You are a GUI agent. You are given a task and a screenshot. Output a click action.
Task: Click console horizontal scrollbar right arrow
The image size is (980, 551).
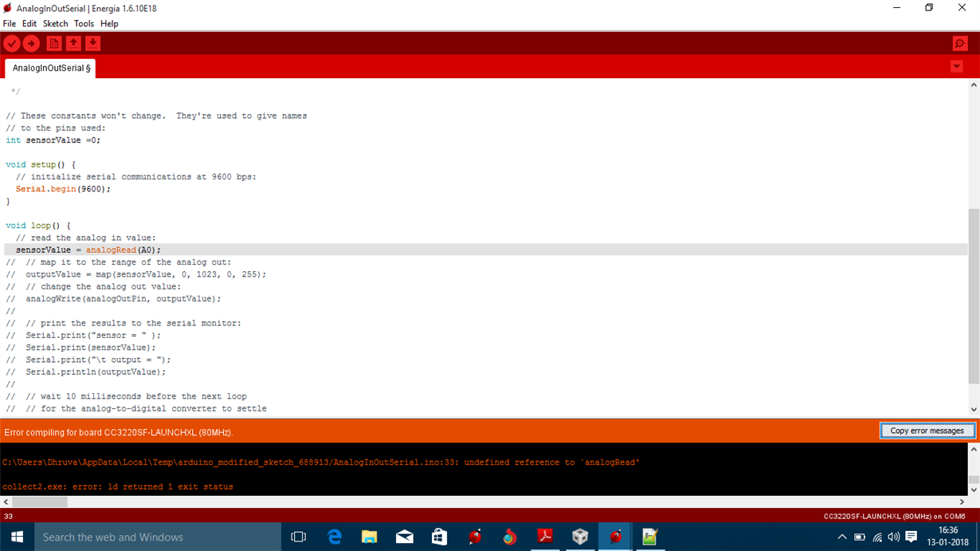(962, 502)
